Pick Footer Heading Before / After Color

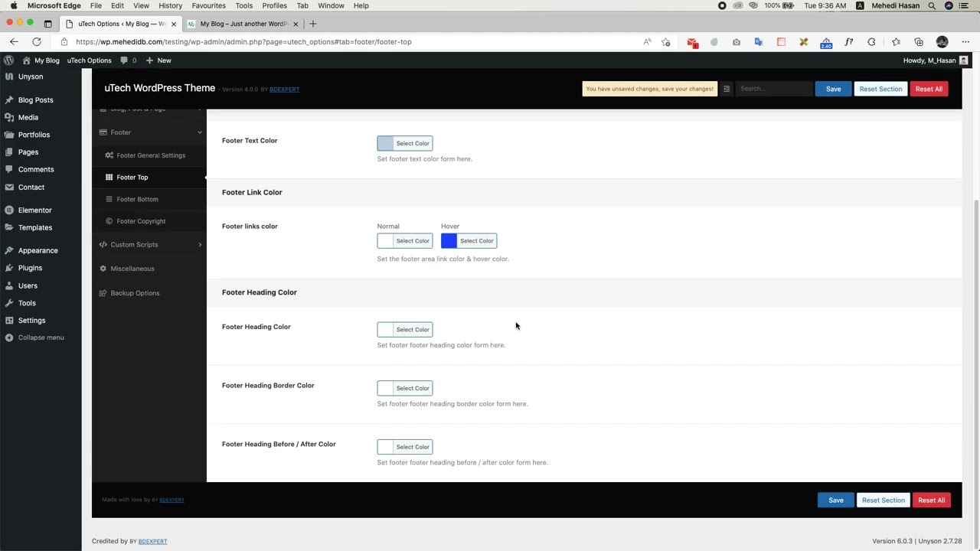click(x=405, y=447)
